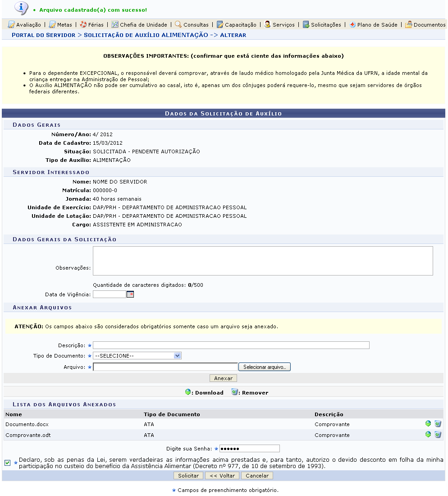Download the Documento.docx attachment
448x496 pixels.
[428, 423]
